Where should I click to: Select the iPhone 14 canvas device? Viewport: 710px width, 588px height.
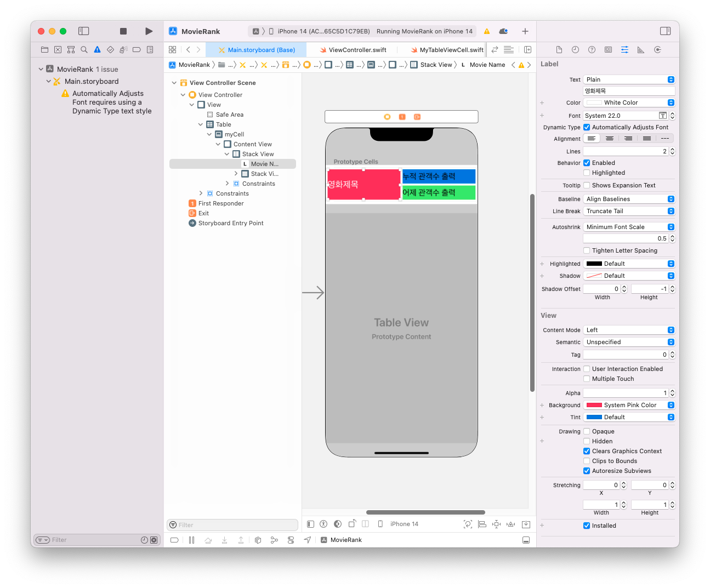tap(400, 524)
